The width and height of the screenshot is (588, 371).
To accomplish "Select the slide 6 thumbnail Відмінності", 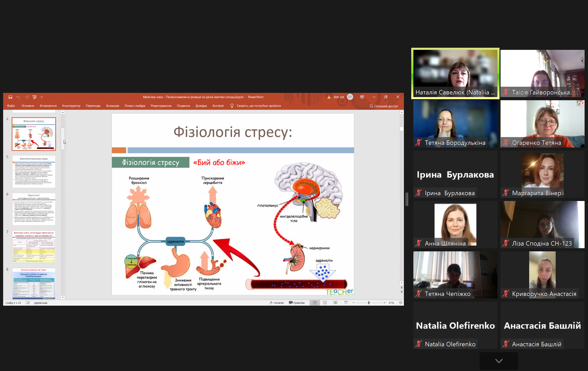I will click(34, 209).
